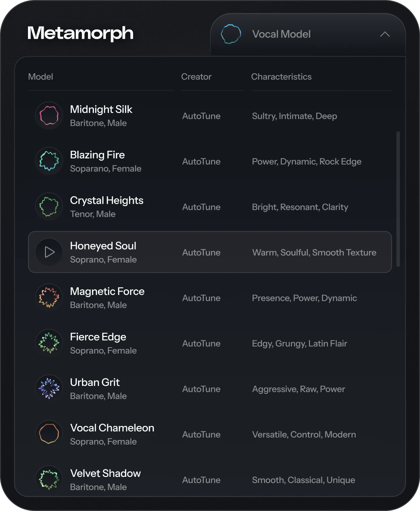
Task: Sort by the Model column header
Action: coord(41,77)
